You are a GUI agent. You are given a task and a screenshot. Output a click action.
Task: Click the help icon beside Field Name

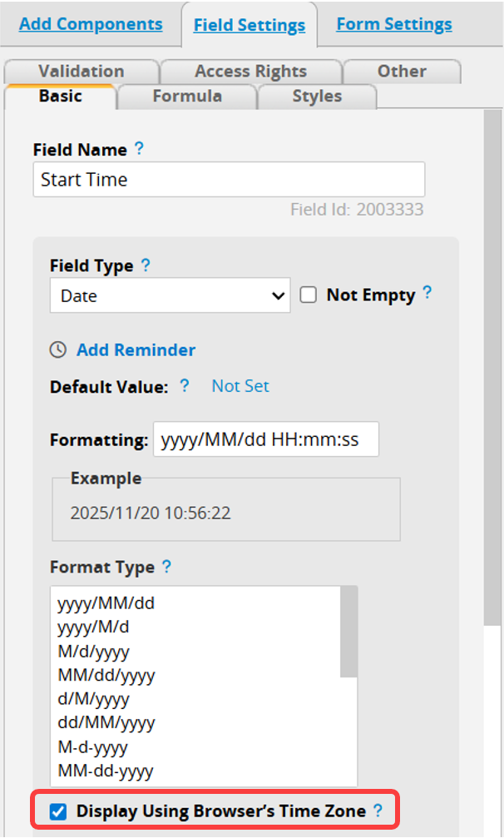[x=139, y=149]
